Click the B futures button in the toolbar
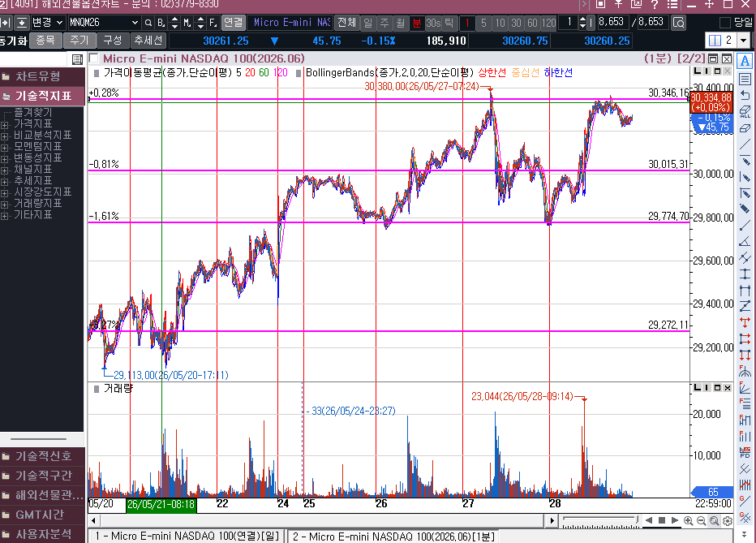Image resolution: width=756 pixels, height=543 pixels. point(161,23)
